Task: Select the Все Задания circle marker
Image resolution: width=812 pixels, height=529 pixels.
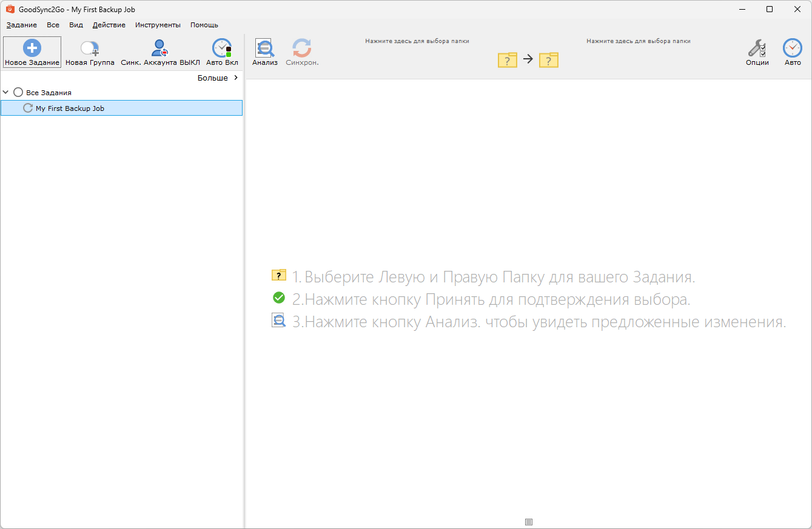Action: click(18, 92)
